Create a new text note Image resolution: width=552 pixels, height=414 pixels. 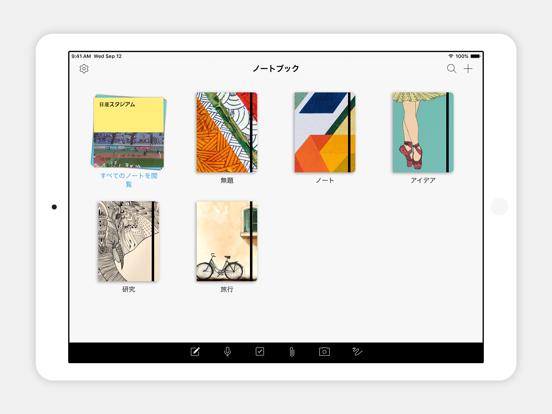point(195,352)
